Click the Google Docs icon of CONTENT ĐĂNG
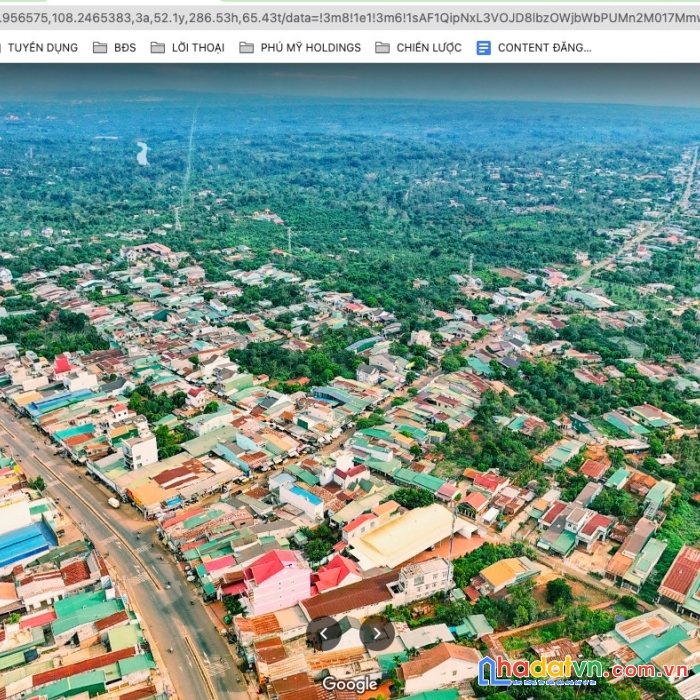700x700 pixels. coord(483,48)
